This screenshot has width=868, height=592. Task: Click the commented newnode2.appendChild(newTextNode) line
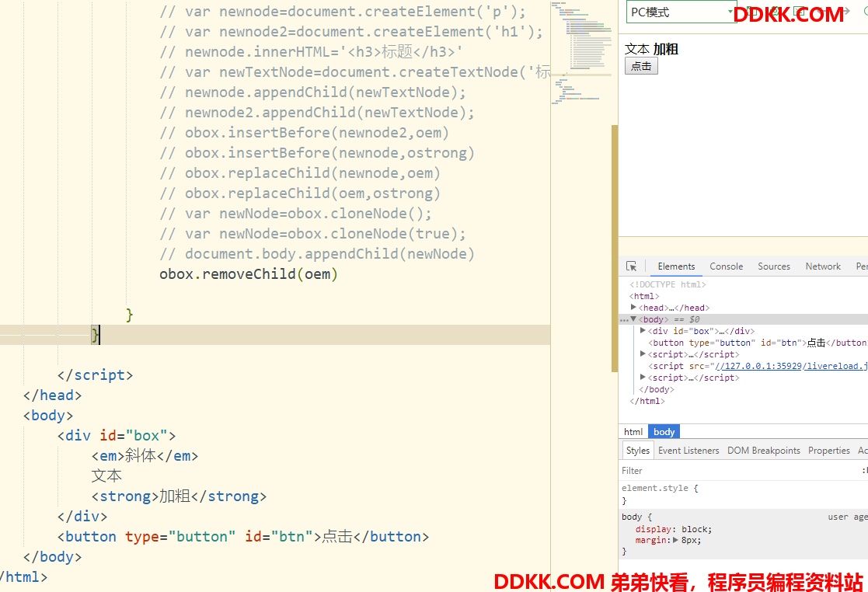317,113
